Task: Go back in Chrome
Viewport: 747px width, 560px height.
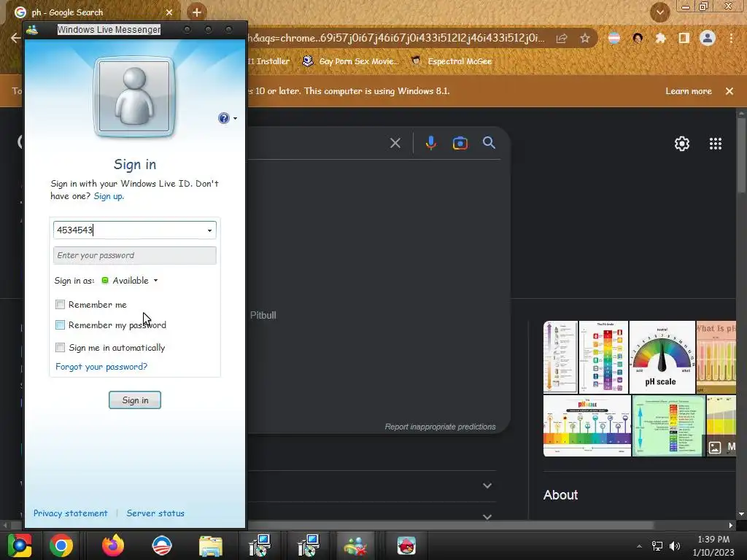Action: [x=15, y=38]
